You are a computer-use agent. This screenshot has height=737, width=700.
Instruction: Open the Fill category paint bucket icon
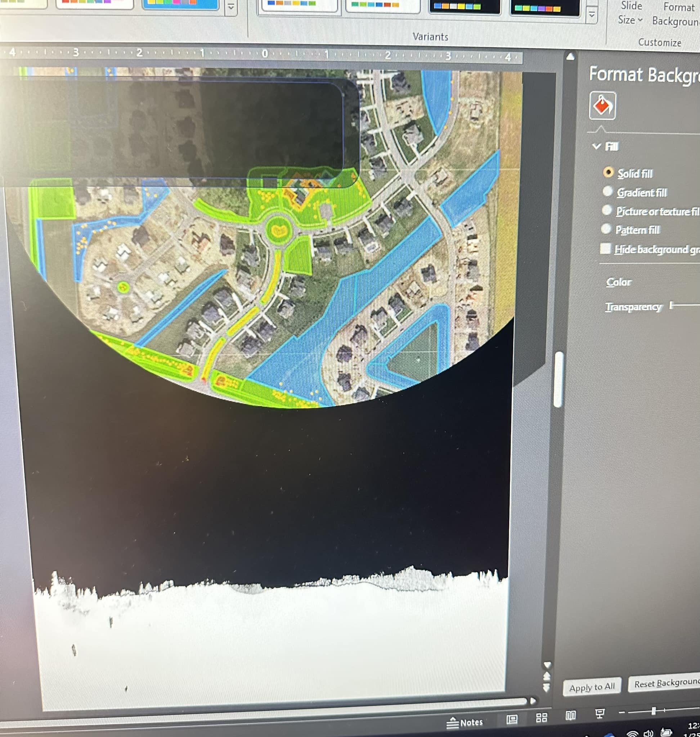(x=602, y=105)
